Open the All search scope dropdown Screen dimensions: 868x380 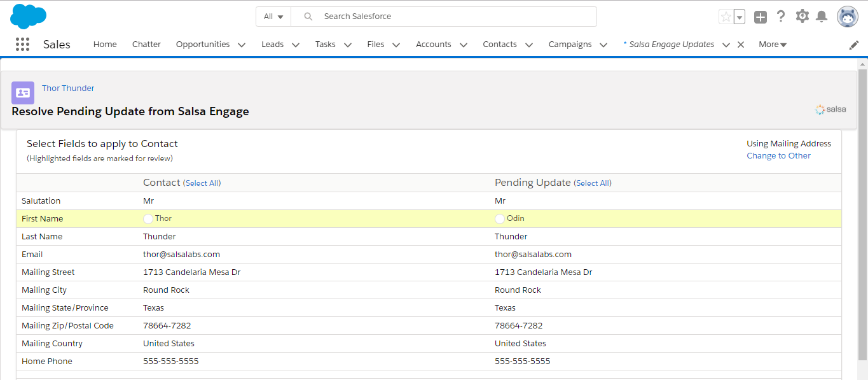coord(273,17)
